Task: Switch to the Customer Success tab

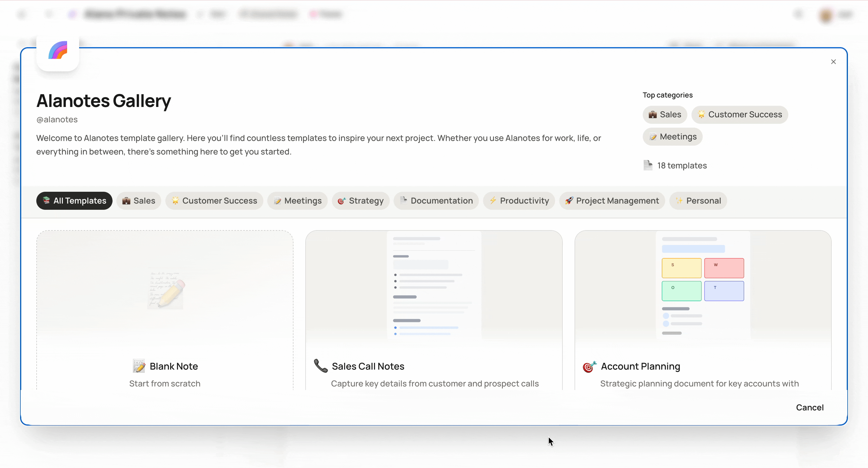Action: pos(214,201)
